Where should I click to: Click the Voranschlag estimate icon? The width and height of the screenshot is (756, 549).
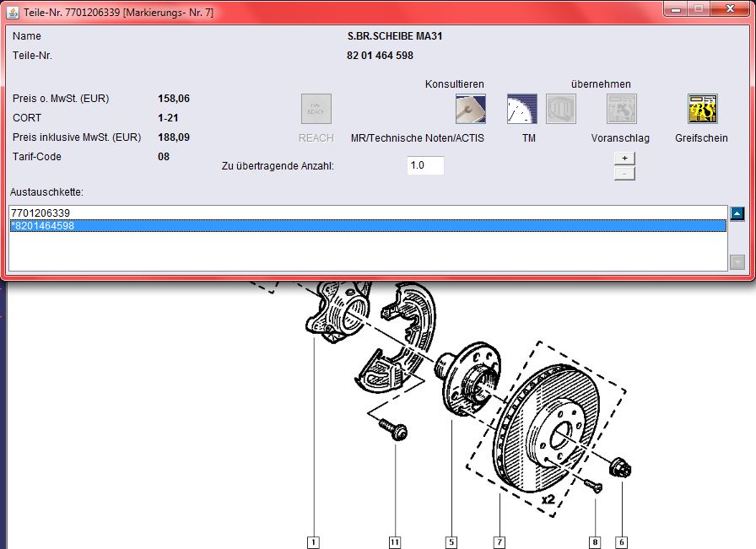pyautogui.click(x=621, y=109)
